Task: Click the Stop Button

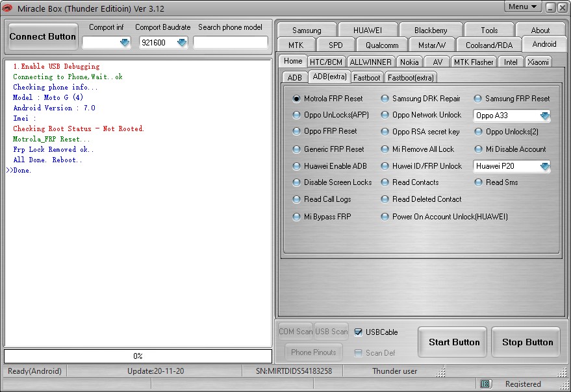Action: click(x=526, y=342)
